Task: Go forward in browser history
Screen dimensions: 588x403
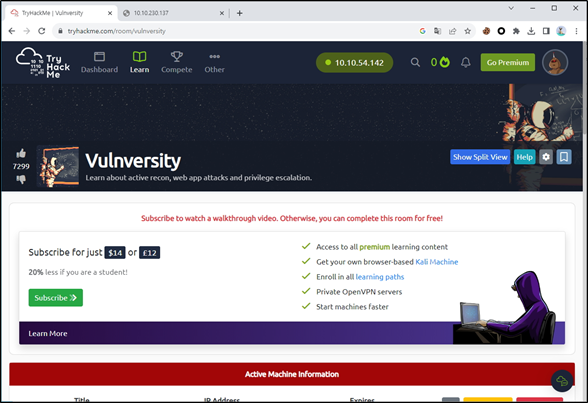Action: tap(27, 31)
